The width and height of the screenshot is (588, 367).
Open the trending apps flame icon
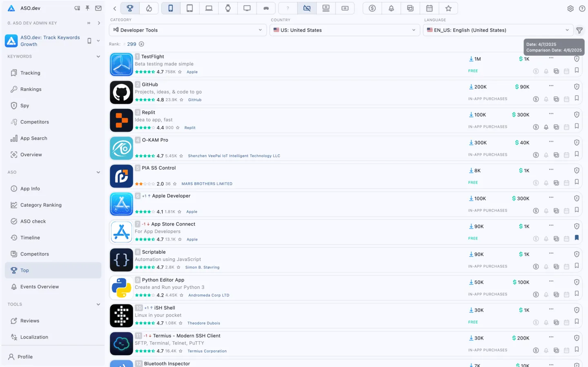149,8
